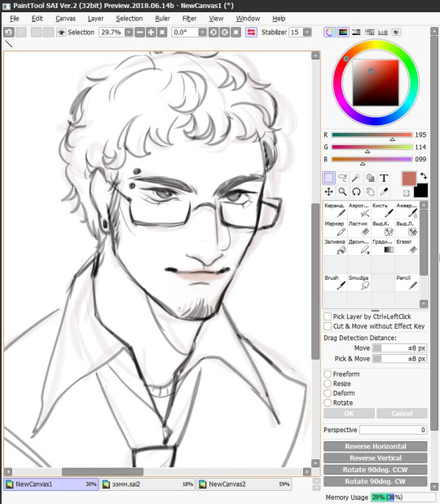Click the Reverse Vertical button
The height and width of the screenshot is (504, 440).
click(375, 458)
